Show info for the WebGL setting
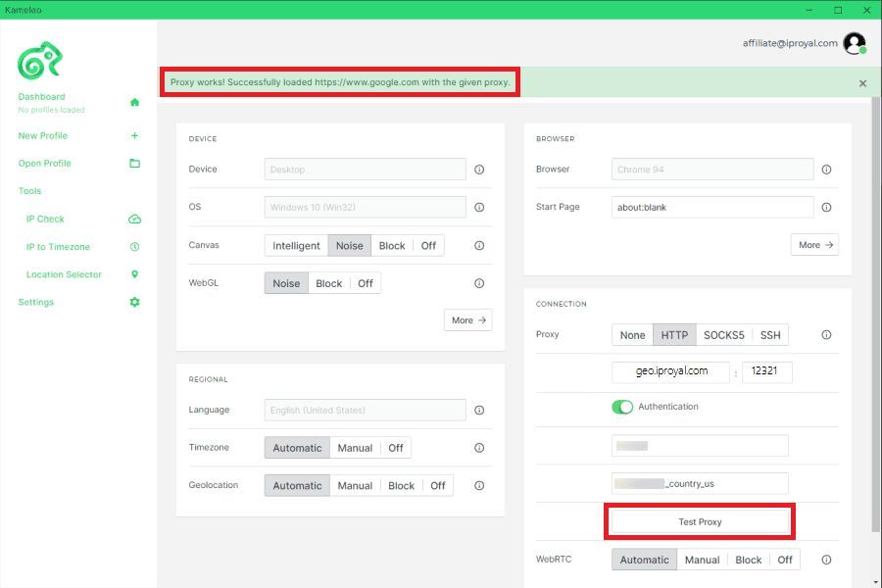The image size is (882, 588). click(479, 283)
